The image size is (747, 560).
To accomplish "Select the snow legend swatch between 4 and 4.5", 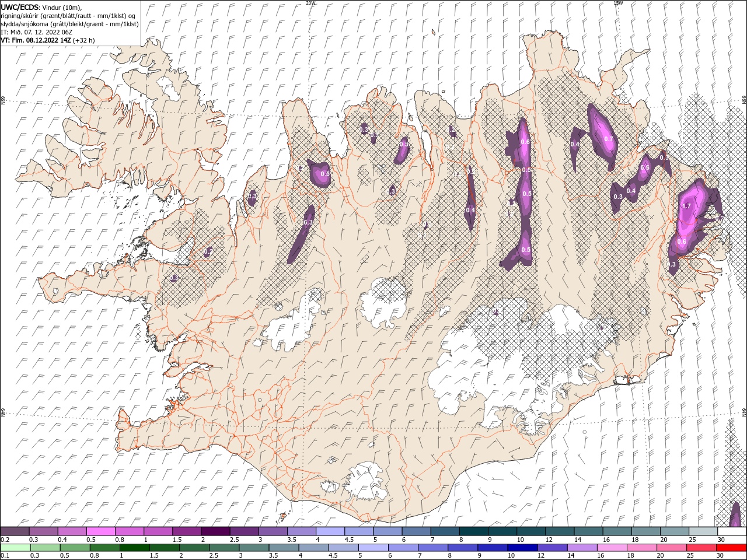I will [330, 531].
